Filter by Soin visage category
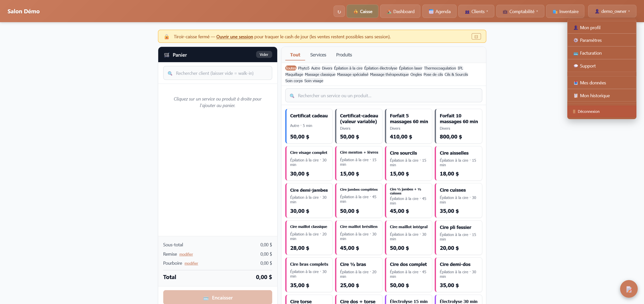The width and height of the screenshot is (644, 304). (314, 81)
